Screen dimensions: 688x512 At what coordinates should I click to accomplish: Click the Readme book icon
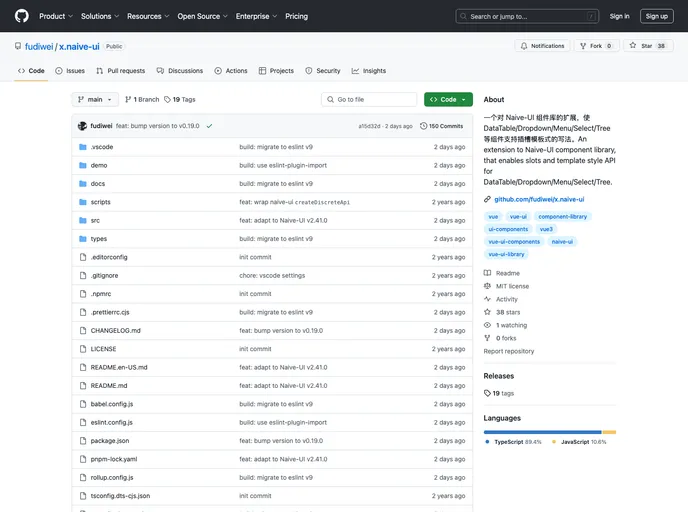click(x=487, y=273)
